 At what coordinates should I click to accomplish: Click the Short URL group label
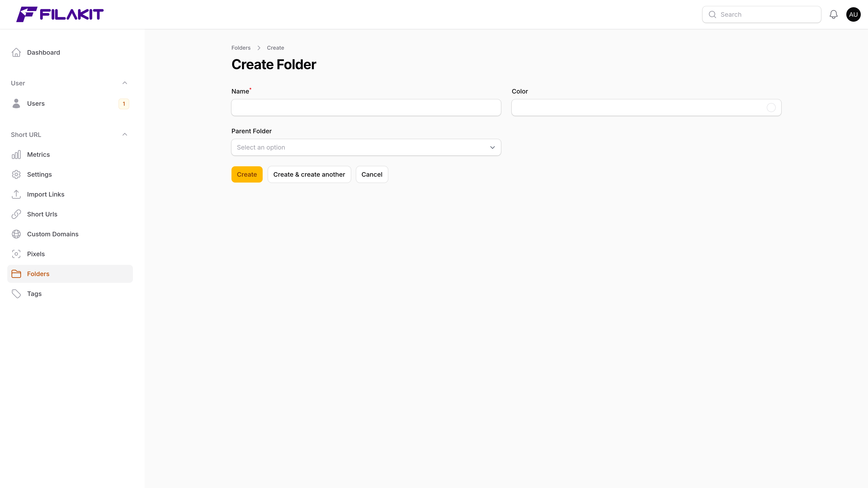click(26, 135)
